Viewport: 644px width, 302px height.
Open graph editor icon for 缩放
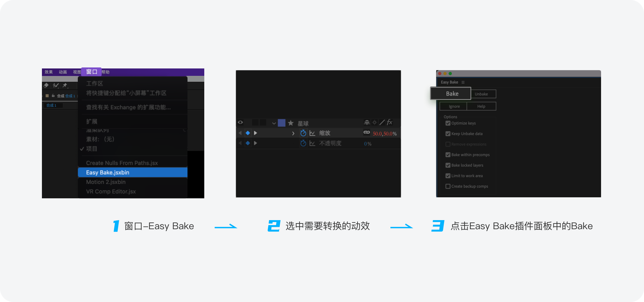[312, 133]
